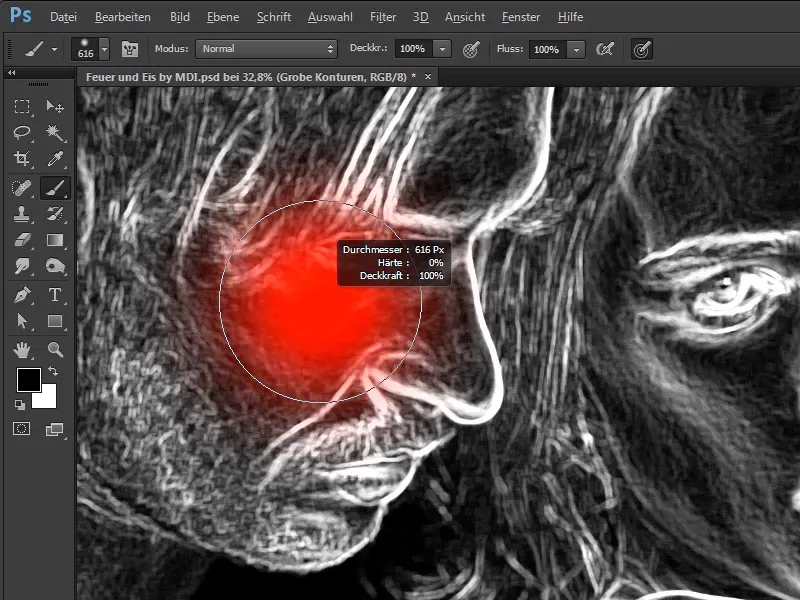Image resolution: width=800 pixels, height=600 pixels.
Task: Select the Eraser tool
Action: (21, 240)
